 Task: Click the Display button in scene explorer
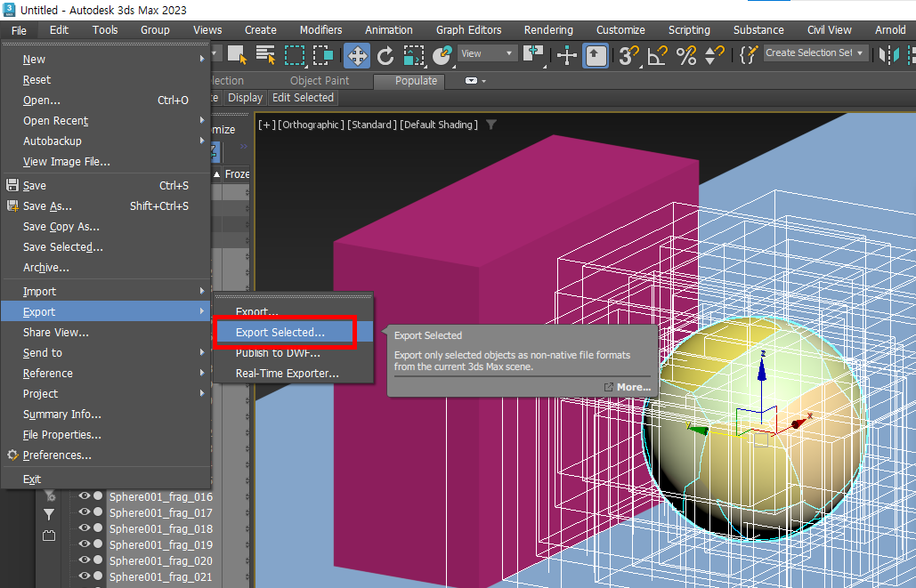(245, 98)
